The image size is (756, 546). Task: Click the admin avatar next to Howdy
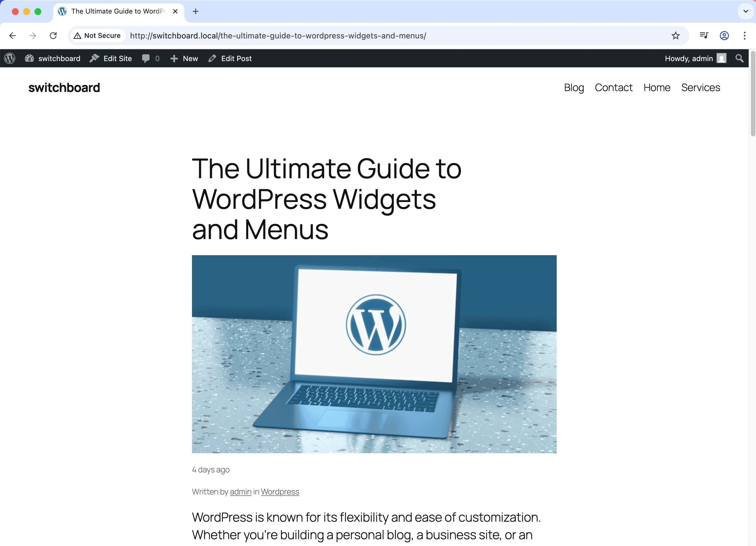click(x=721, y=58)
